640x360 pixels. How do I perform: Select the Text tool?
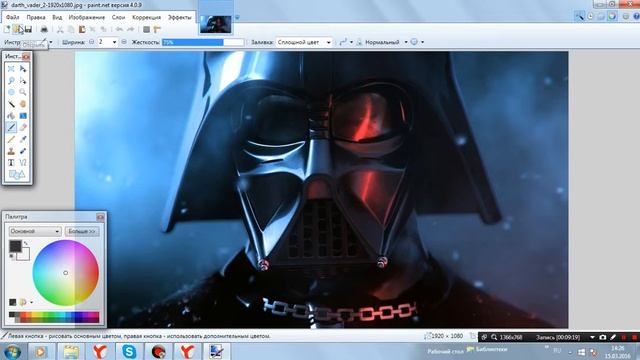coord(11,163)
